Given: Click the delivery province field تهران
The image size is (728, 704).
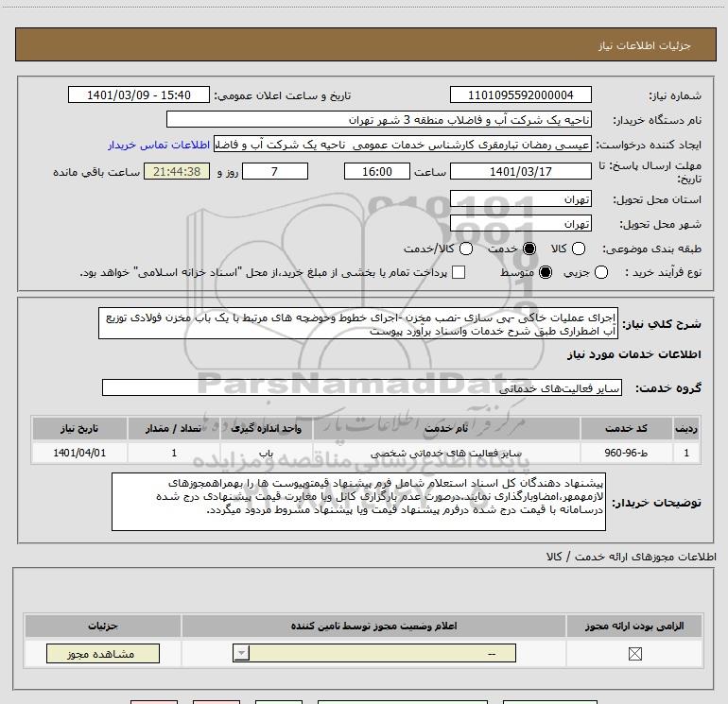Looking at the screenshot, I should point(520,199).
